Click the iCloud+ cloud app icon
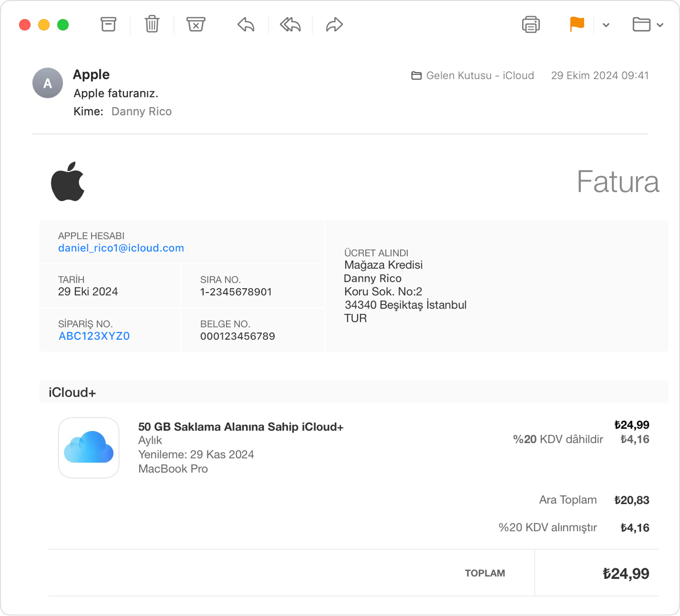 (89, 448)
